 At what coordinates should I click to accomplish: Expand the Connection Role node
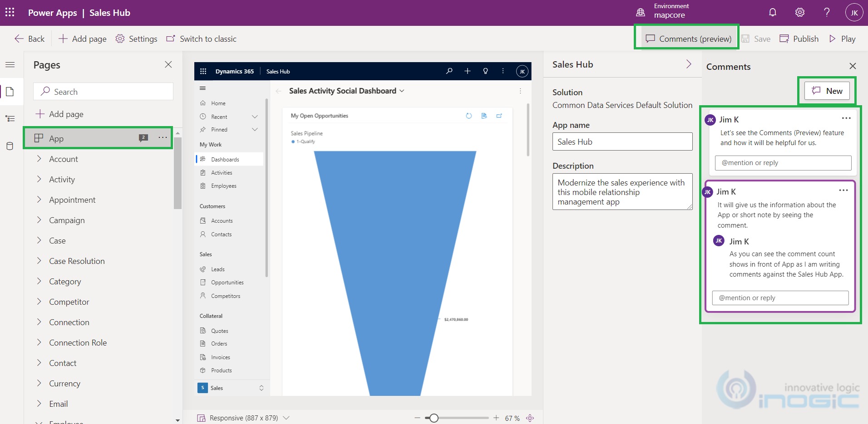coord(39,342)
